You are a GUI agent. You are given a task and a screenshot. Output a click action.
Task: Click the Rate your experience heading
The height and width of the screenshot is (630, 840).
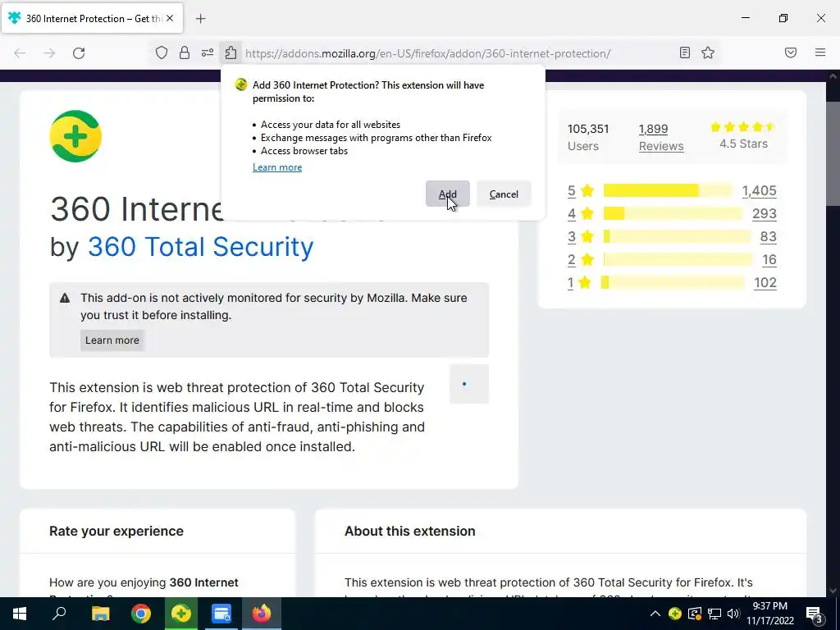[x=116, y=531]
